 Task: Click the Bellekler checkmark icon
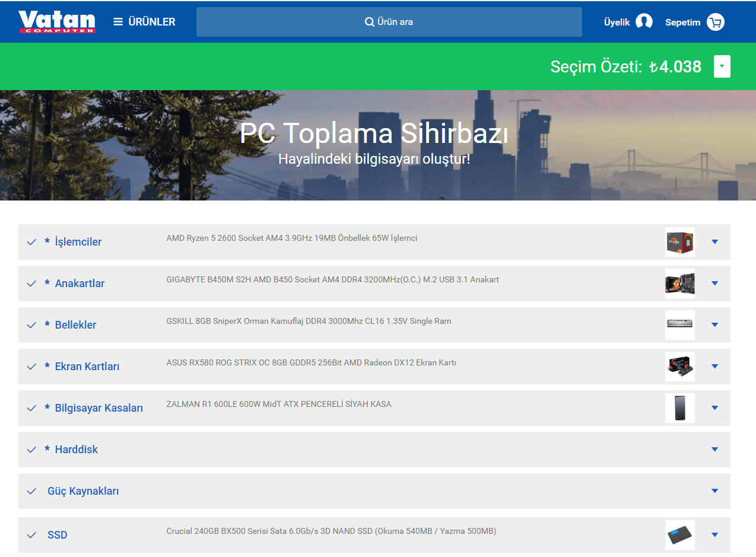tap(31, 325)
